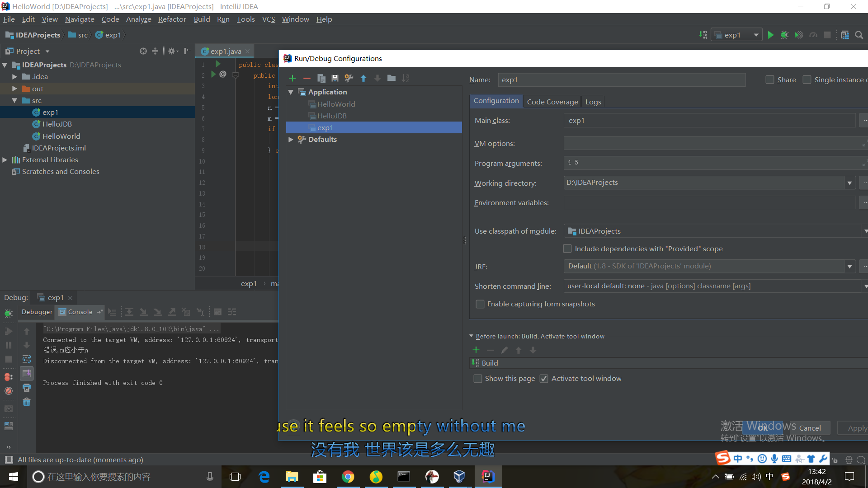868x488 pixels.
Task: Click into the Name field containing exp1
Action: [622, 80]
